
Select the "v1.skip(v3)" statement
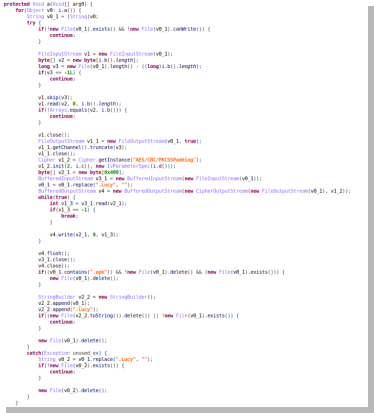click(x=54, y=97)
